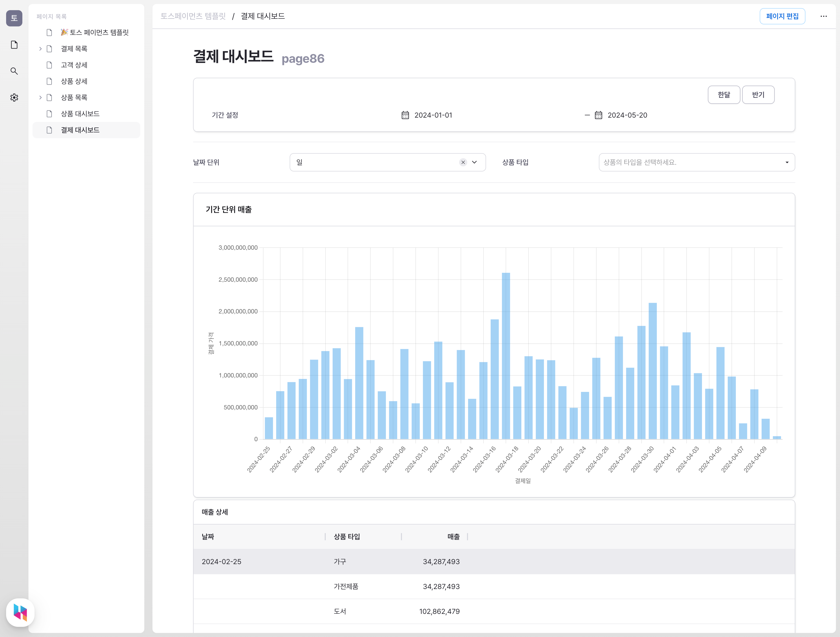Click the 반기 period button

pyautogui.click(x=758, y=94)
